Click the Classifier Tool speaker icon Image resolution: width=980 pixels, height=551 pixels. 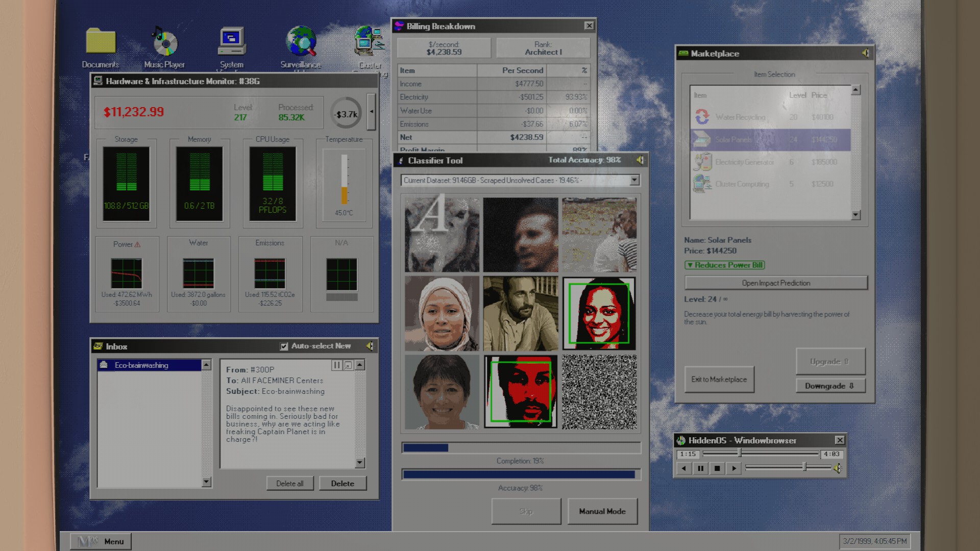coord(640,160)
